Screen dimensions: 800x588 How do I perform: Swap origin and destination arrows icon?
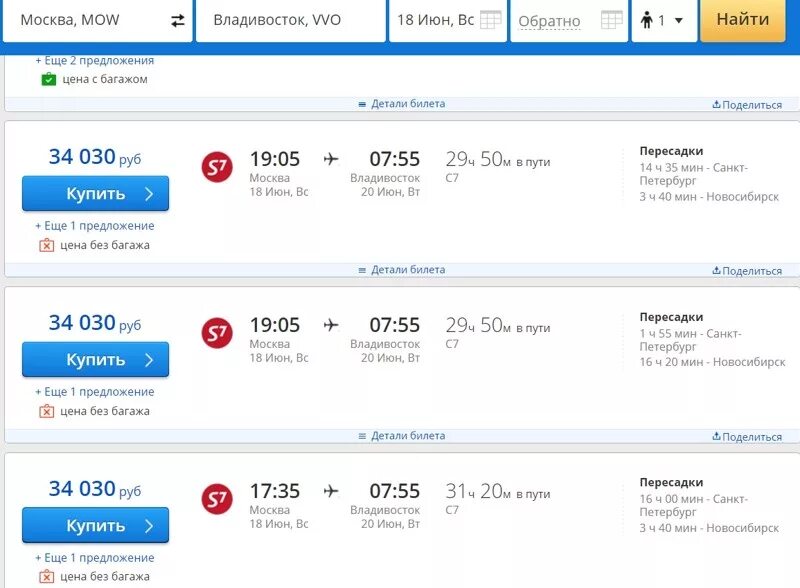(x=177, y=20)
